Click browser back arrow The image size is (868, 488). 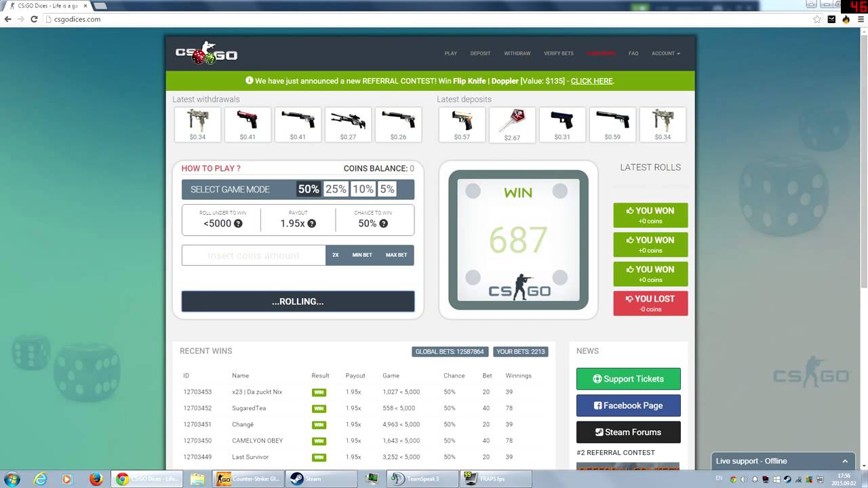coord(7,19)
